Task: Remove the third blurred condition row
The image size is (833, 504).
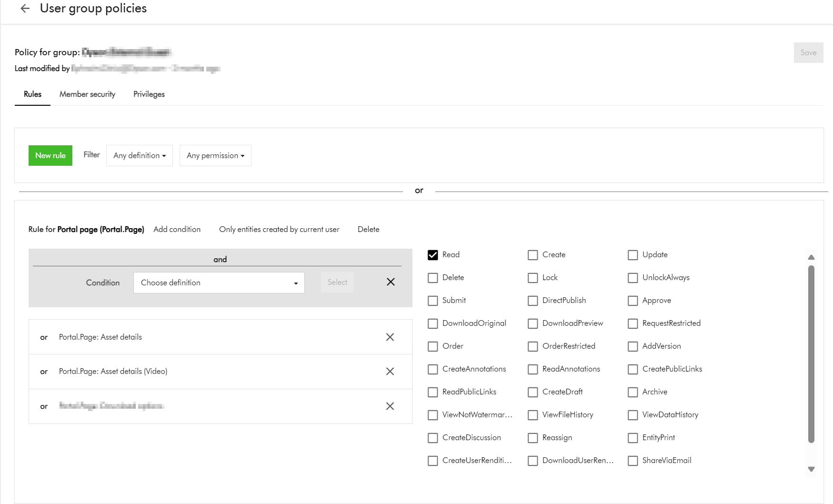Action: point(390,406)
